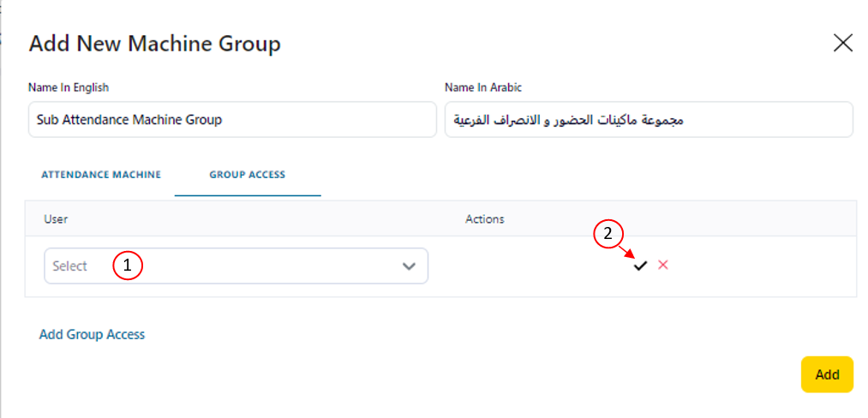Screen dimensions: 868x418
Task: Click the Name In English label
Action: pos(69,87)
